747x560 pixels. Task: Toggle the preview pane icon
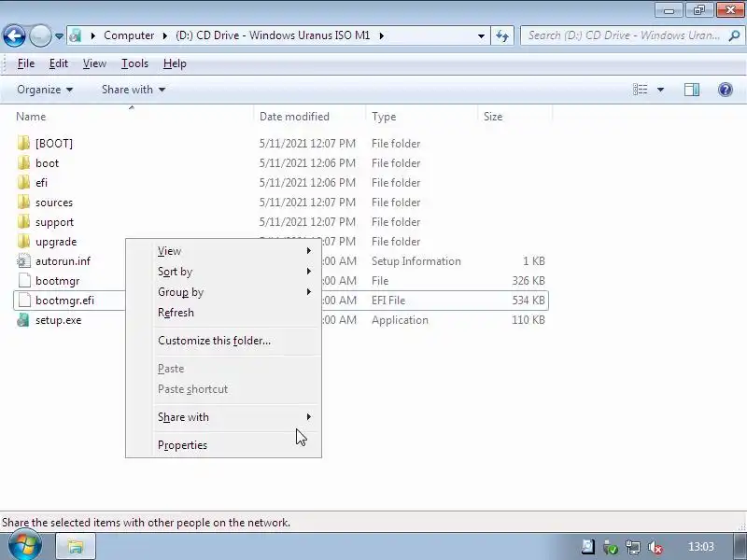[692, 90]
